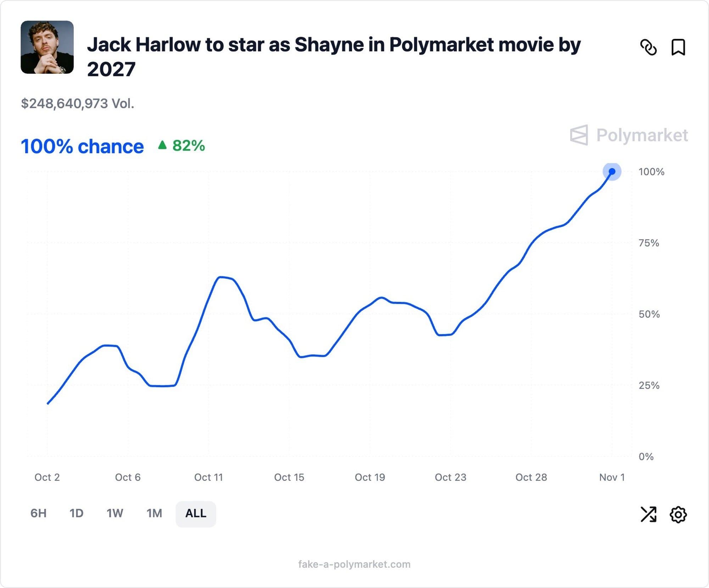Click the shuffle arrows icon
Viewport: 709px width, 588px height.
[x=648, y=514]
